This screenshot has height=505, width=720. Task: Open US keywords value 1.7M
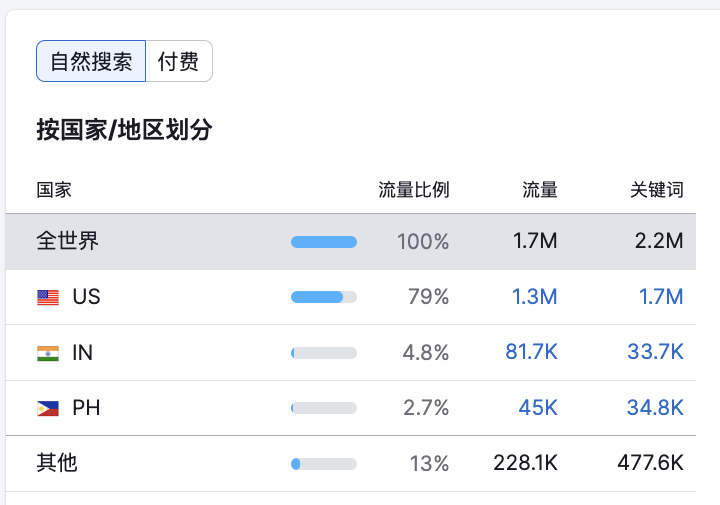660,297
